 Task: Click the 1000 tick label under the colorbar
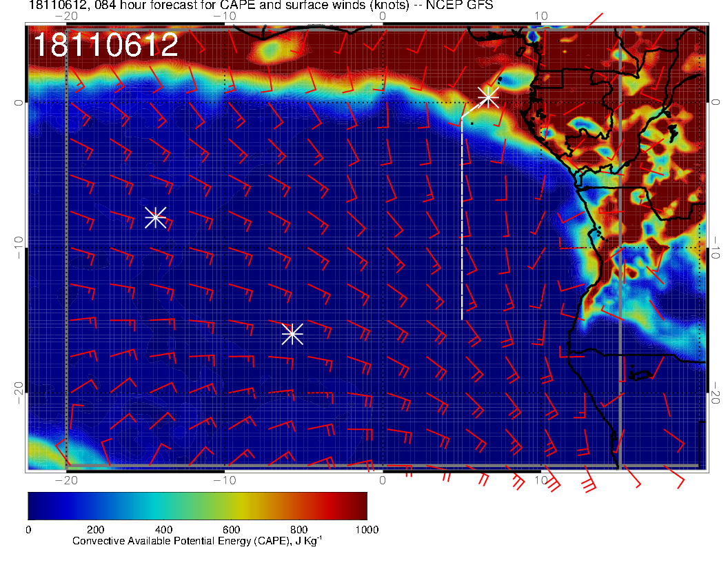coord(366,529)
